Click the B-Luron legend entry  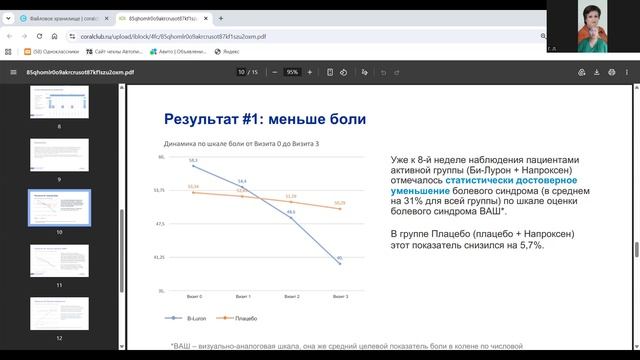186,318
